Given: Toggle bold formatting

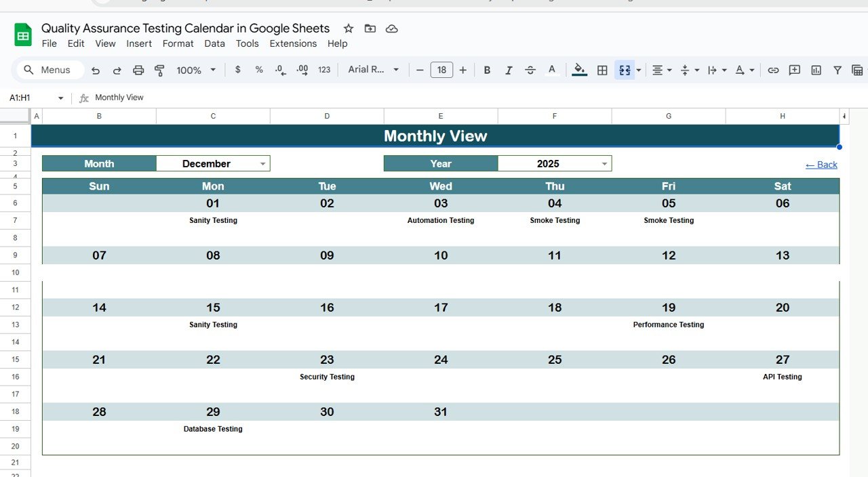Looking at the screenshot, I should [x=487, y=70].
